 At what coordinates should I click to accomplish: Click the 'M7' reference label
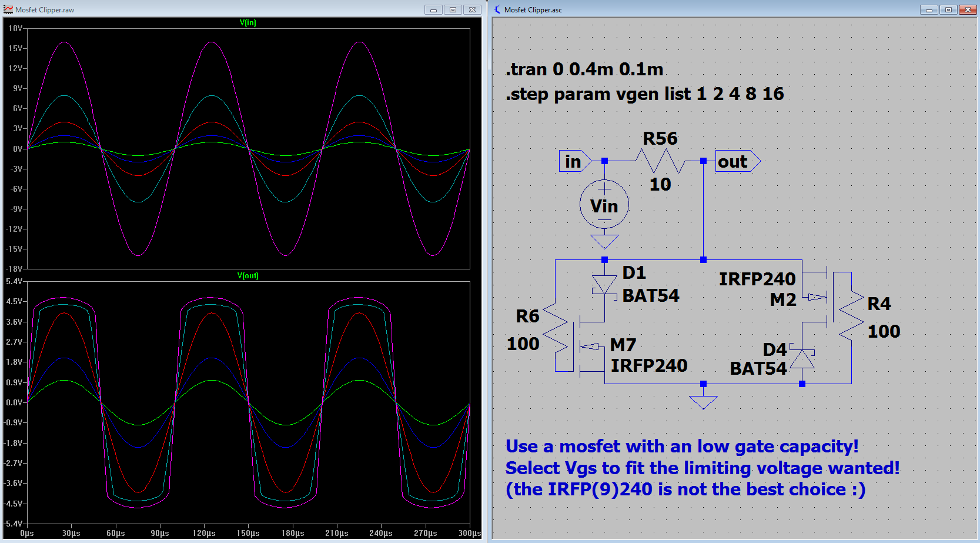[x=623, y=345]
